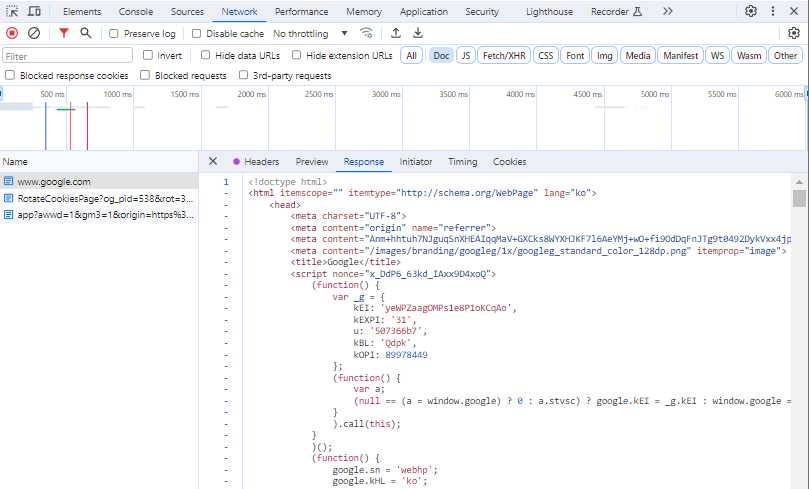Enable the Preserve log checkbox

tap(114, 33)
